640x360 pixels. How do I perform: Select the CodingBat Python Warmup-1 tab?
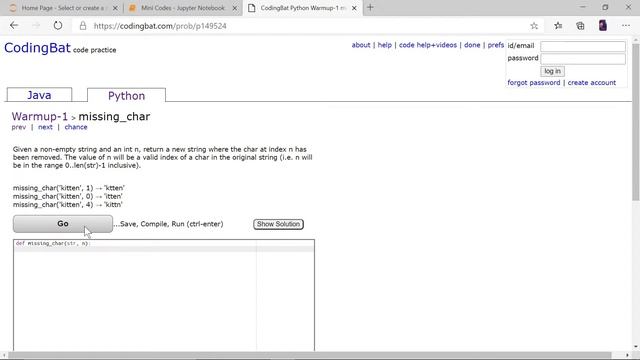tap(302, 8)
